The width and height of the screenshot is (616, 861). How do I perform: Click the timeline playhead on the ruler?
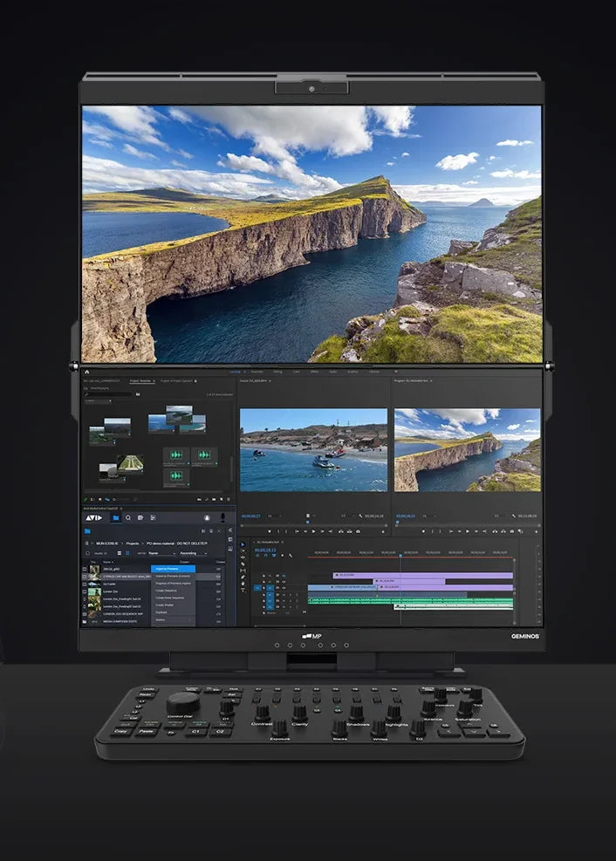coord(400,552)
